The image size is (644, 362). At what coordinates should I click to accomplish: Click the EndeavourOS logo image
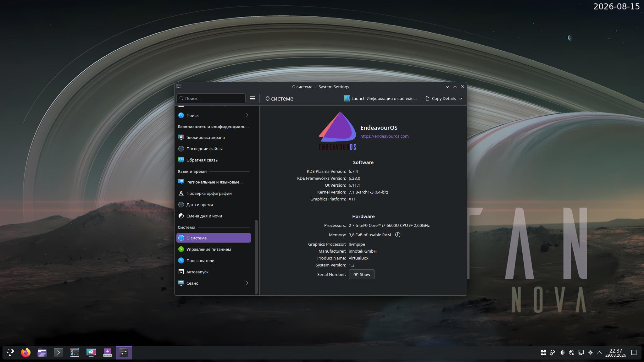(337, 131)
